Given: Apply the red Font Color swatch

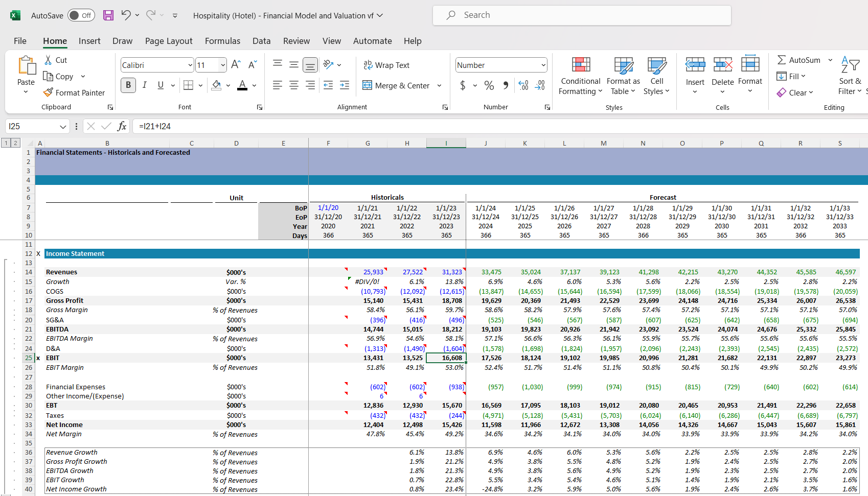Looking at the screenshot, I should [242, 85].
